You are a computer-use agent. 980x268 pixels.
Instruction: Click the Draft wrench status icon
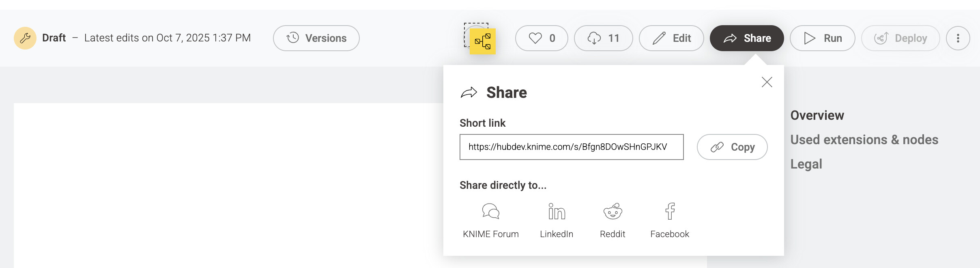point(25,38)
